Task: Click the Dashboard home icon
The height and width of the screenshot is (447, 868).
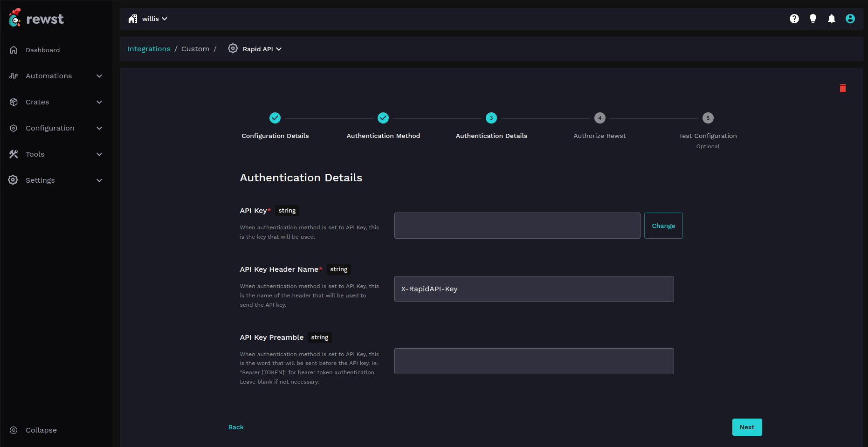Action: pos(14,50)
